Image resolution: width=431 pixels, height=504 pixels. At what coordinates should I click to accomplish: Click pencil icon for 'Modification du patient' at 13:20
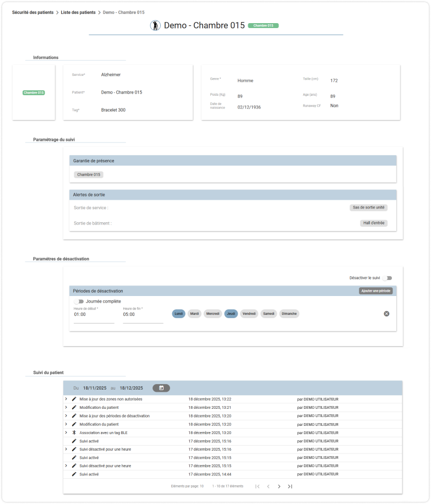click(x=74, y=424)
